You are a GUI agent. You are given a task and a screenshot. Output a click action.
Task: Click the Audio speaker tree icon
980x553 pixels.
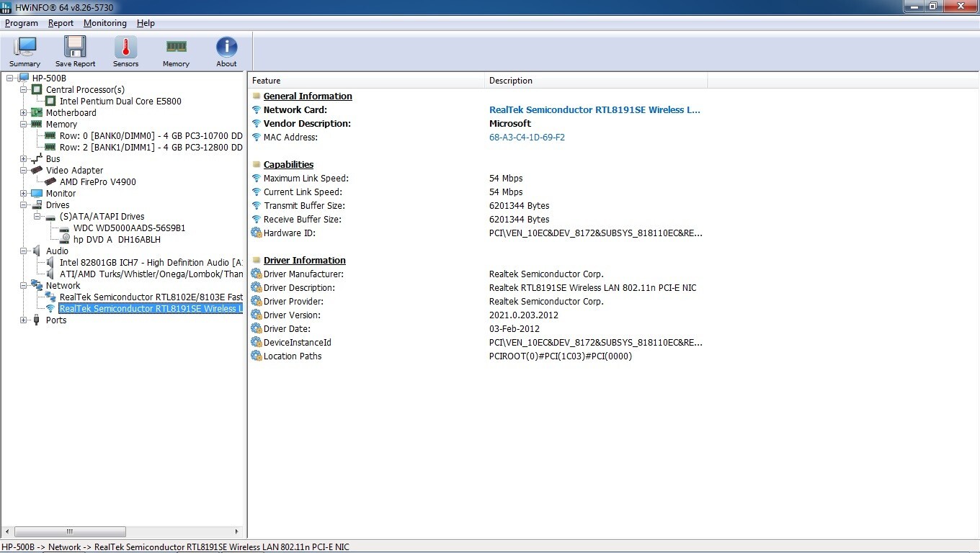[37, 251]
